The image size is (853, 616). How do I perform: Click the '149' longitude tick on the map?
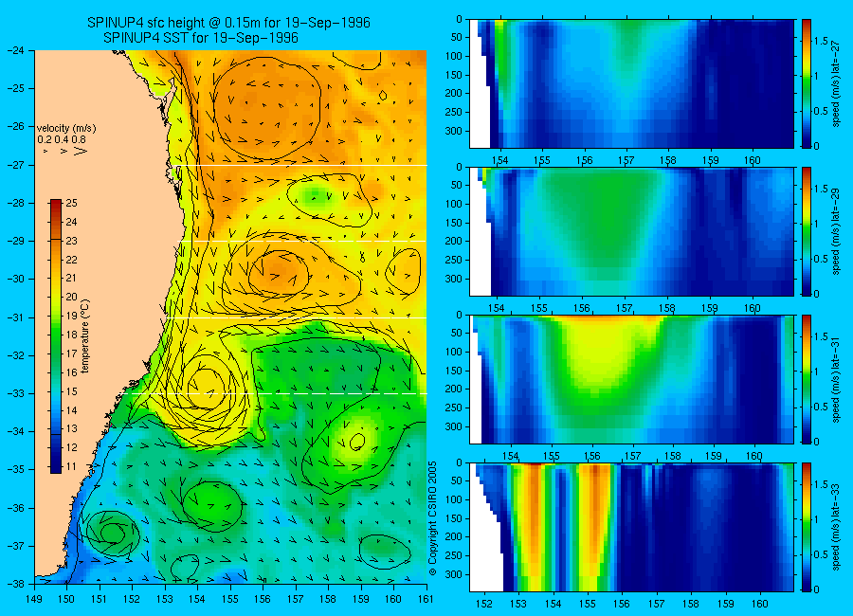pyautogui.click(x=34, y=599)
